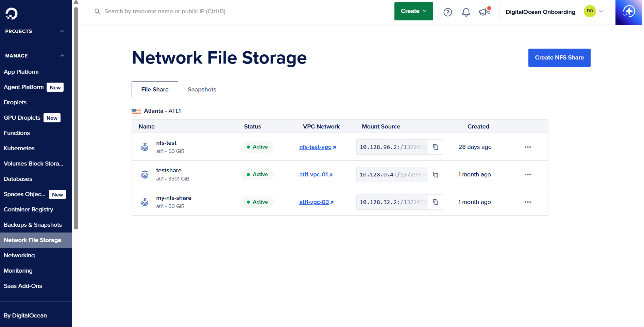Select the File Share tab
This screenshot has width=644, height=327.
[155, 89]
